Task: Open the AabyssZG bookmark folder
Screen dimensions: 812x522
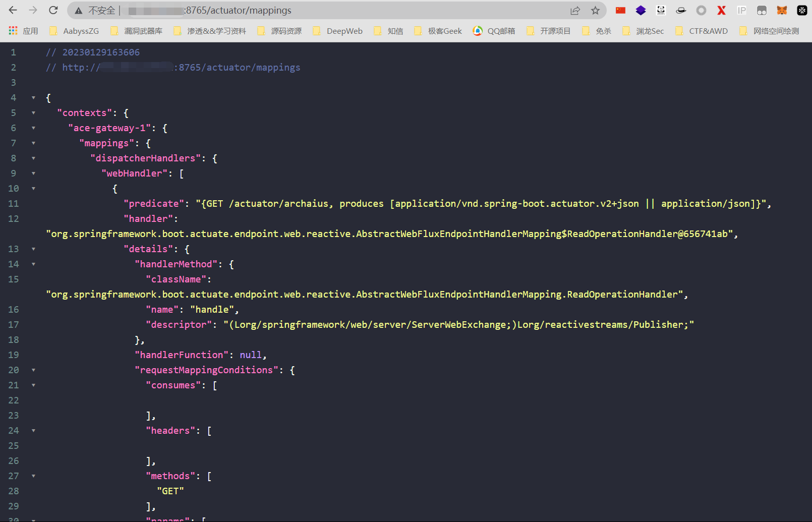Action: [x=74, y=31]
